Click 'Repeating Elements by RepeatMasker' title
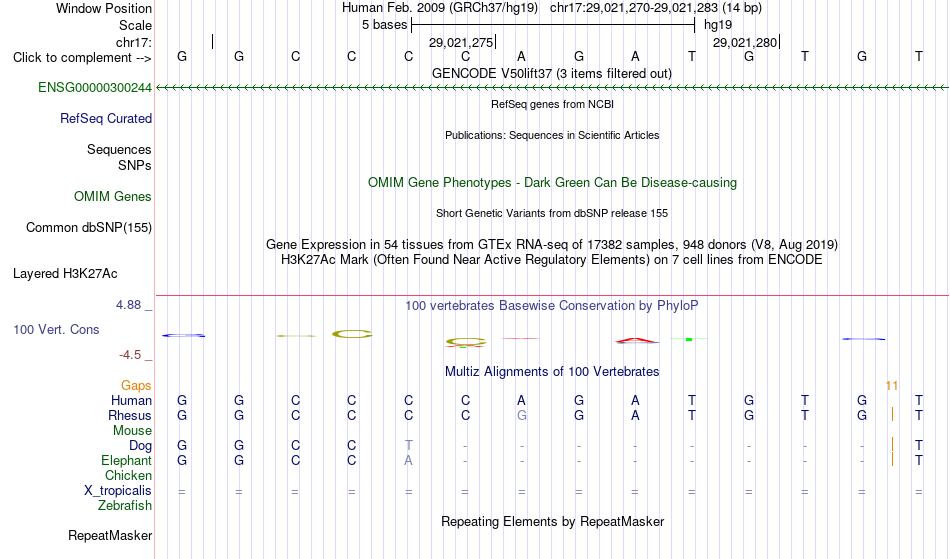This screenshot has height=559, width=950. coord(553,522)
